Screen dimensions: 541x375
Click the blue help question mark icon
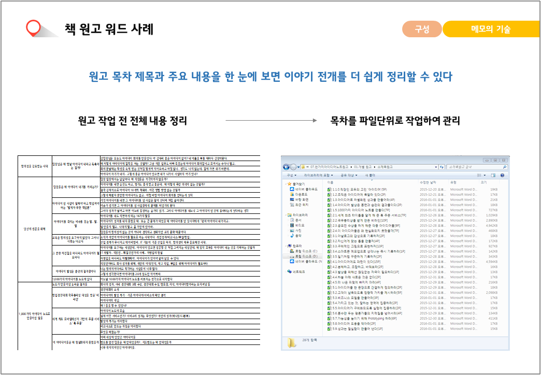[x=502, y=175]
